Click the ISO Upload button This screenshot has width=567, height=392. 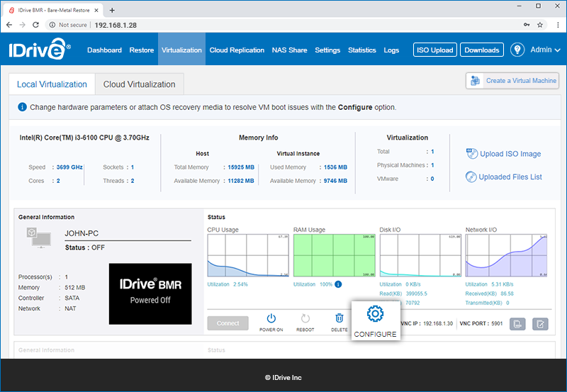click(434, 50)
